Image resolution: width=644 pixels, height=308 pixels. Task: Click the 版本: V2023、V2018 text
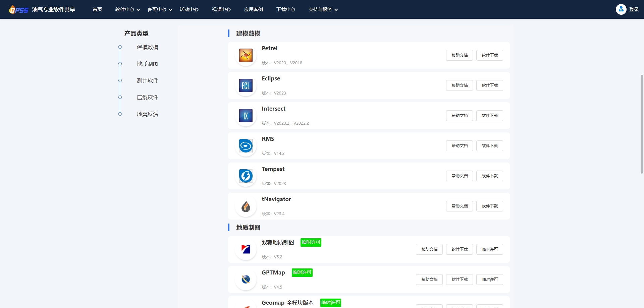point(282,63)
